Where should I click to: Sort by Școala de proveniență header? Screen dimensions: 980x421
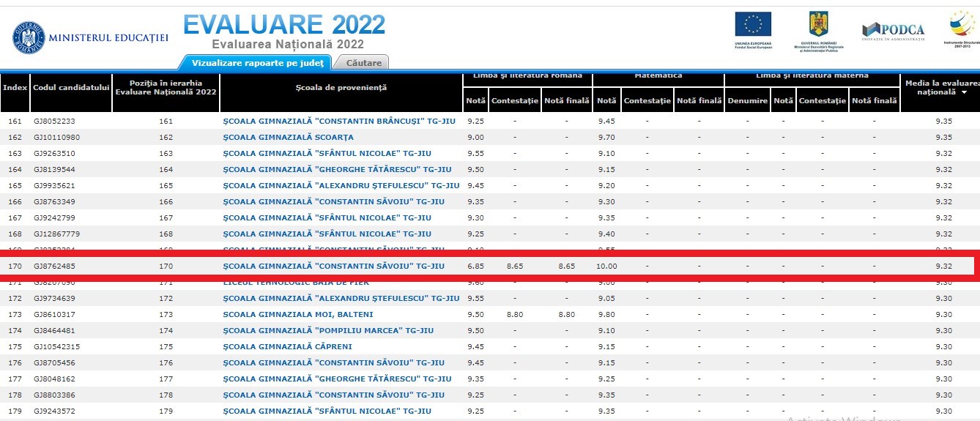pos(341,88)
